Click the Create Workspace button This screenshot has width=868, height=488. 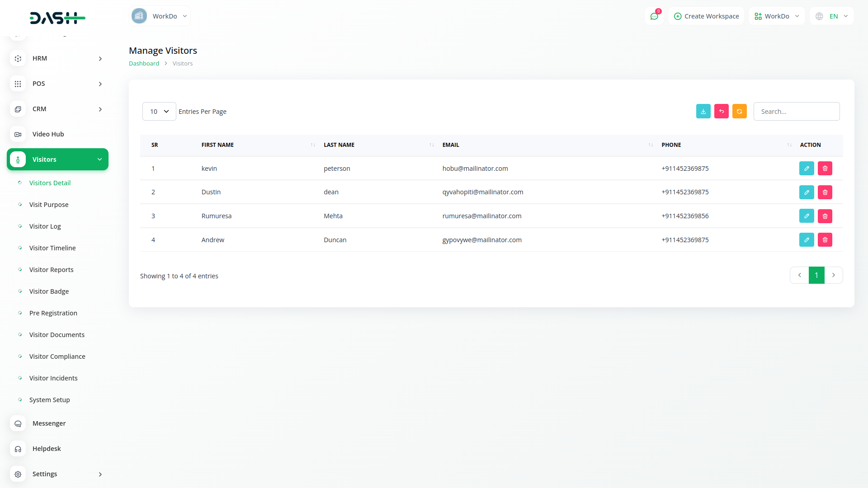706,16
